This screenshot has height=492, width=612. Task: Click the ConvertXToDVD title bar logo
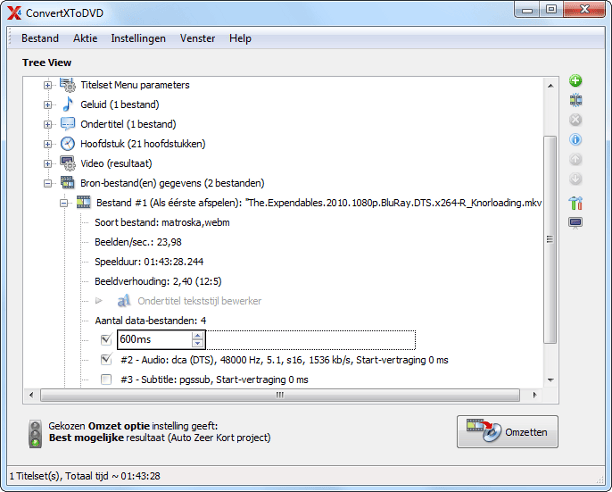[14, 12]
